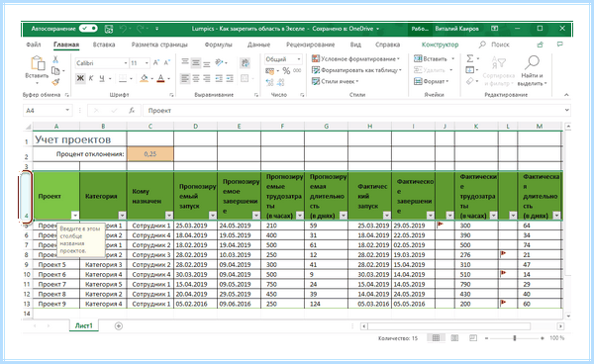594x364 pixels.
Task: Toggle the AutoSave switch
Action: (x=89, y=29)
